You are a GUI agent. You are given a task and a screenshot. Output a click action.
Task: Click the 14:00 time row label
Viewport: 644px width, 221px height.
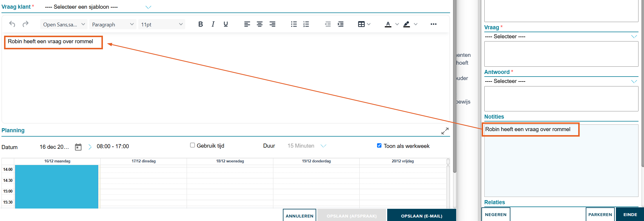[x=8, y=170]
